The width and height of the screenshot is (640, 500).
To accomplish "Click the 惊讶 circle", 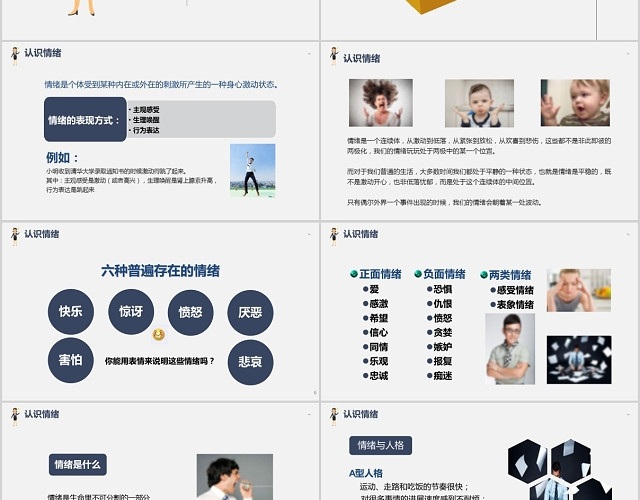I will (131, 311).
